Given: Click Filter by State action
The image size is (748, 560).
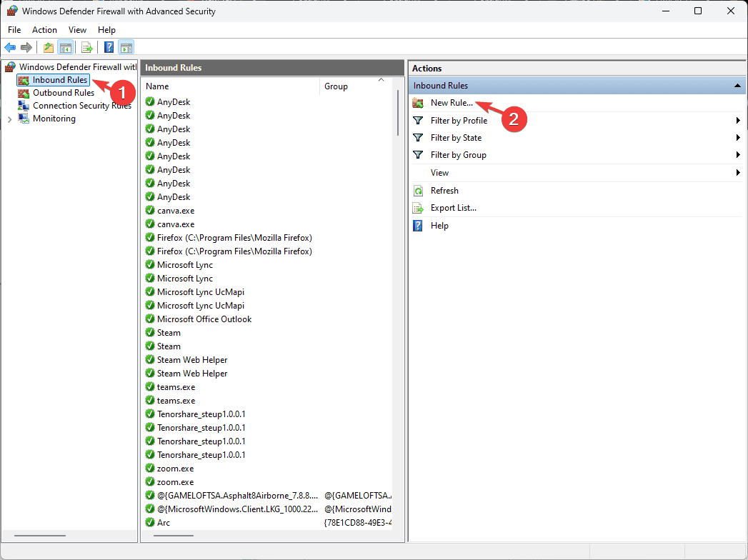Looking at the screenshot, I should [456, 138].
